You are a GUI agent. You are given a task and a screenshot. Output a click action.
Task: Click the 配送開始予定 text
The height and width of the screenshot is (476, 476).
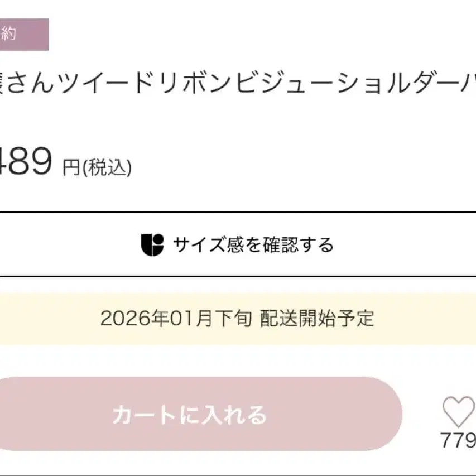[317, 319]
